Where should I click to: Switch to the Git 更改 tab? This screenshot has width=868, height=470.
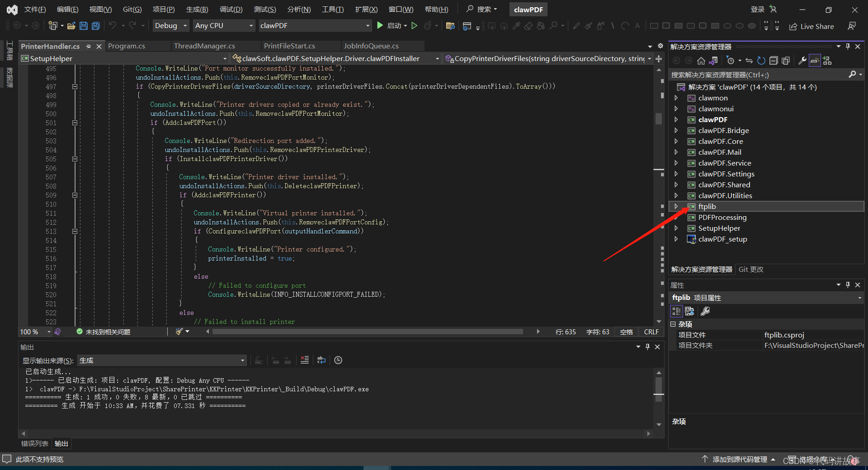tap(751, 270)
